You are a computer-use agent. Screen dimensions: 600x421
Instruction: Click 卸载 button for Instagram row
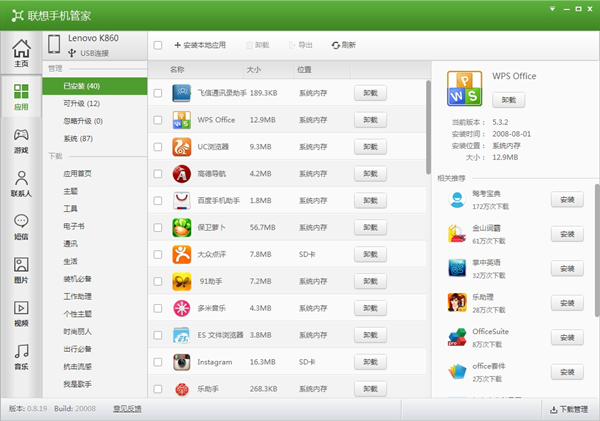tap(370, 362)
